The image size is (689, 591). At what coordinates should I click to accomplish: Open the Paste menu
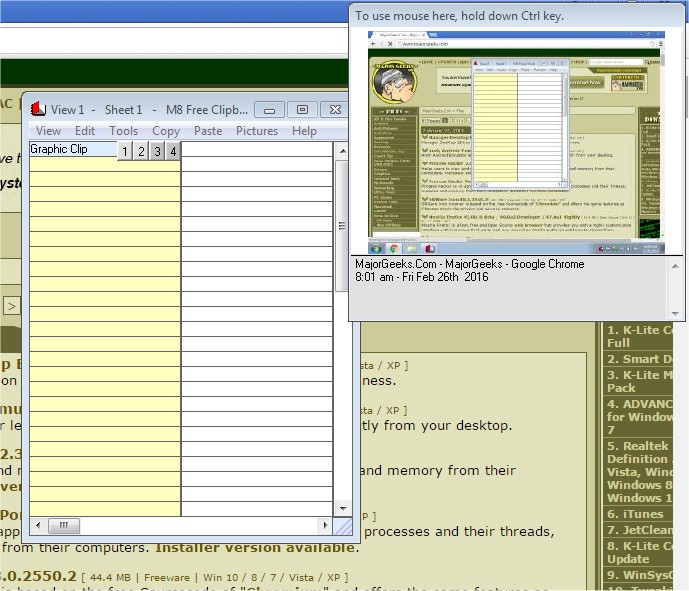(x=208, y=131)
